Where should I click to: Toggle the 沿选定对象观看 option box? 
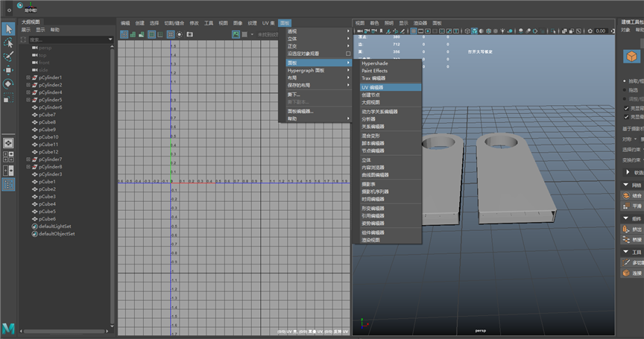[348, 54]
